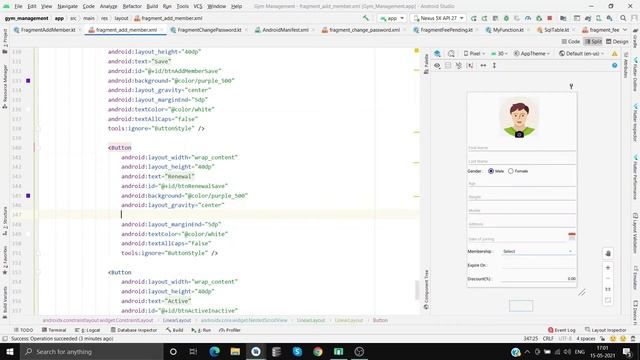Click the Orientation for Preview icon

451,53
